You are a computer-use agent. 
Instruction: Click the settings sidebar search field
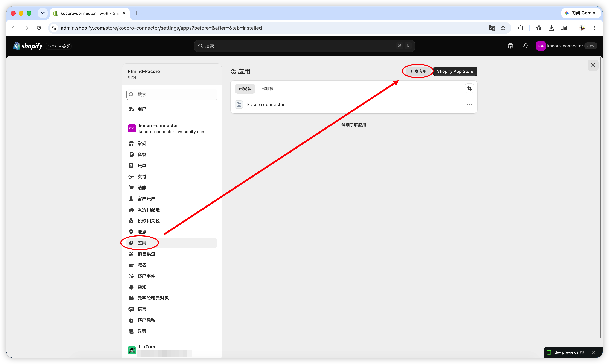click(172, 94)
